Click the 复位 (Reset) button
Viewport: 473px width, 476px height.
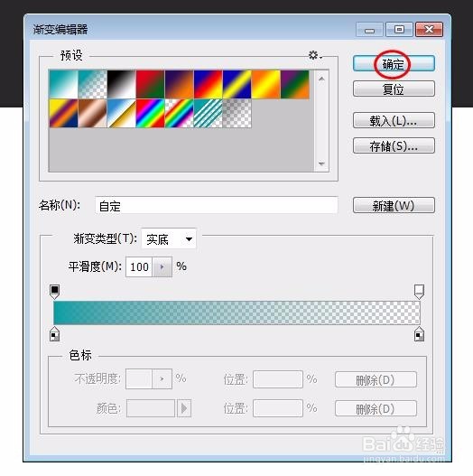(x=394, y=89)
